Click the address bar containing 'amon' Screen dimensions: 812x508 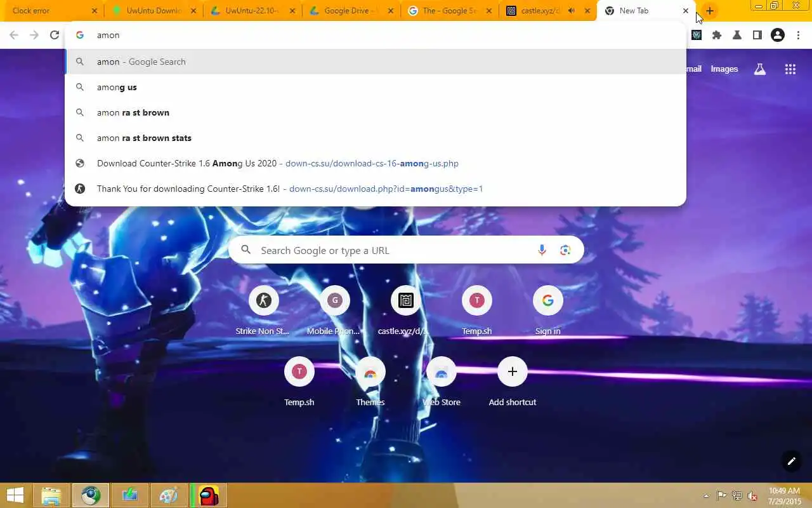tap(376, 35)
